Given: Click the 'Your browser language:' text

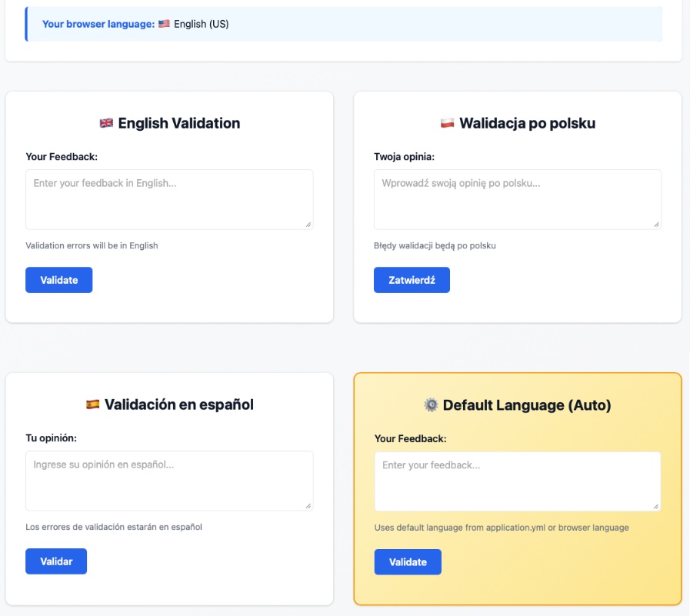Looking at the screenshot, I should pos(98,24).
